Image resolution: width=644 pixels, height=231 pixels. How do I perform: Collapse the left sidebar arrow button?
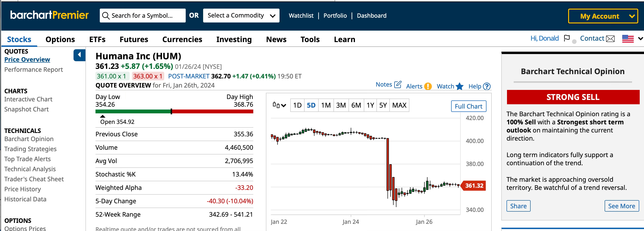pos(79,55)
